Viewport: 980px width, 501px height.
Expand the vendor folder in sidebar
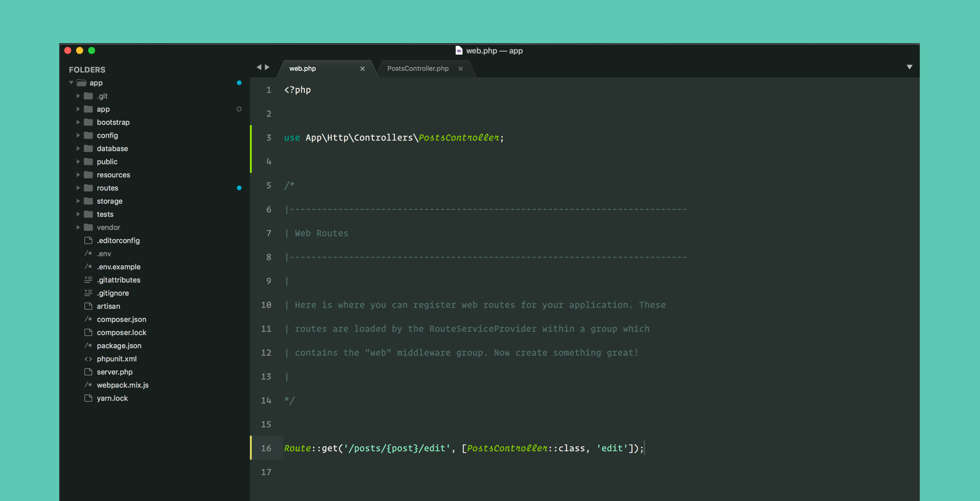(77, 227)
